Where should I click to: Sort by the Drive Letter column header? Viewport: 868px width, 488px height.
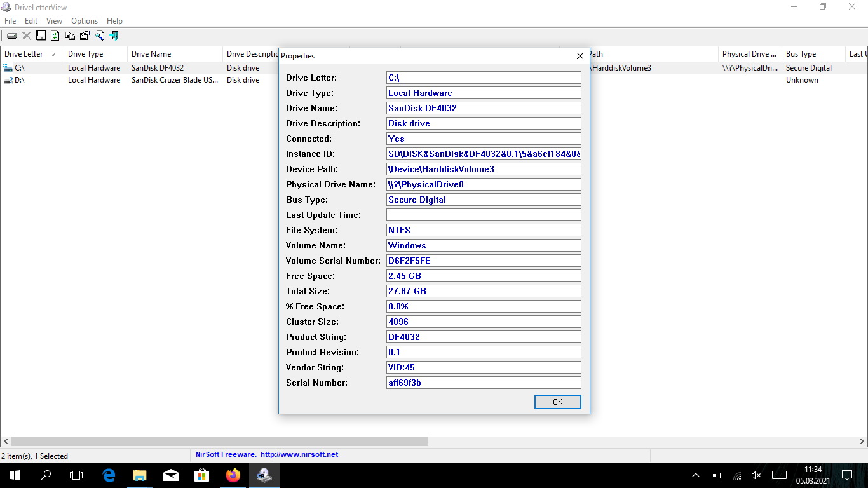32,54
